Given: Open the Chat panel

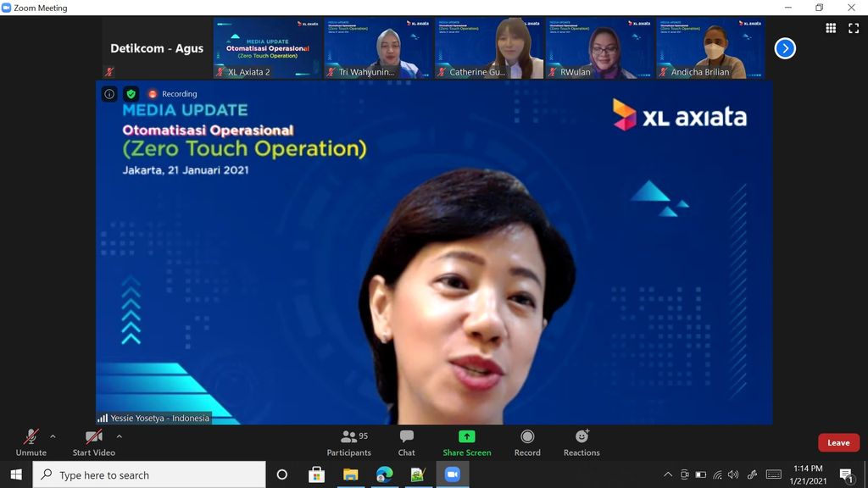Looking at the screenshot, I should tap(406, 442).
